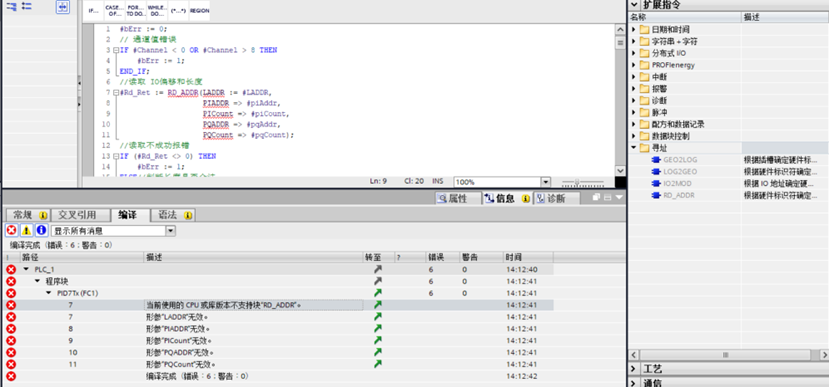Sort compile results by 时间 column header

pyautogui.click(x=528, y=257)
